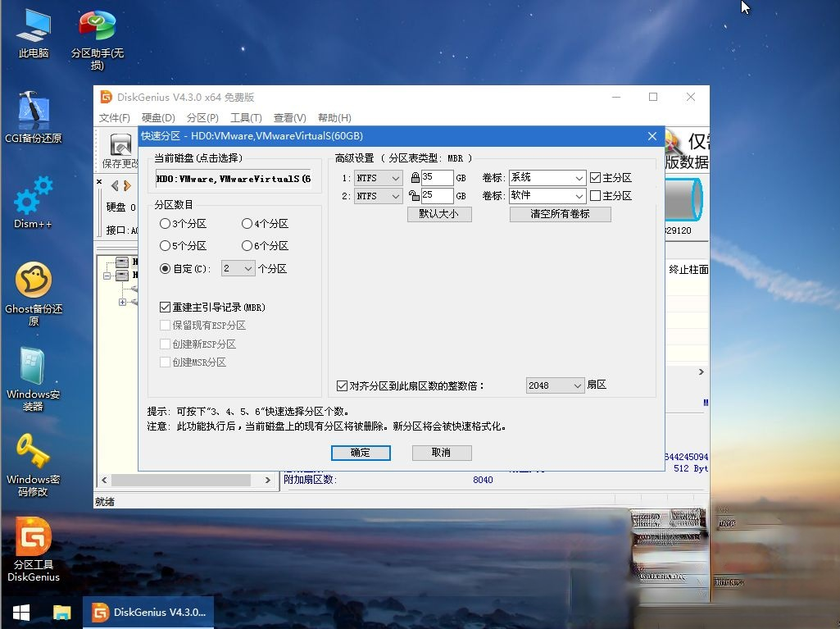Click the 就绪 status bar text
The width and height of the screenshot is (840, 629).
(x=104, y=502)
